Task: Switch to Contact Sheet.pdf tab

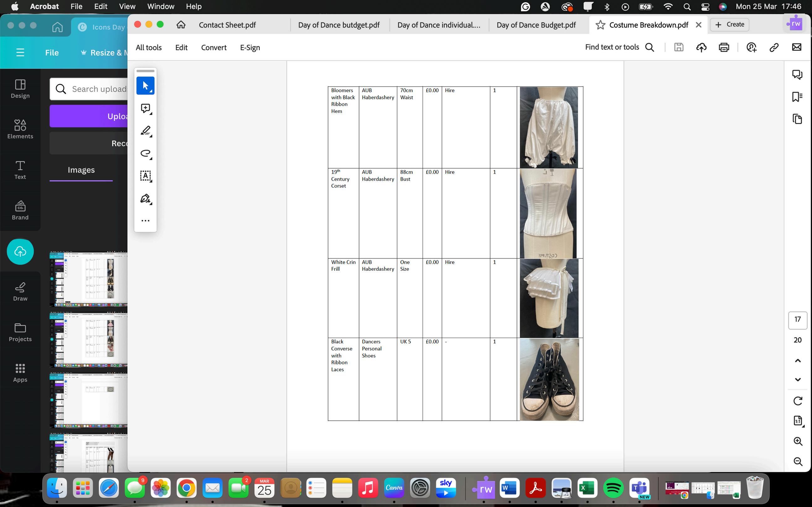Action: pos(227,25)
